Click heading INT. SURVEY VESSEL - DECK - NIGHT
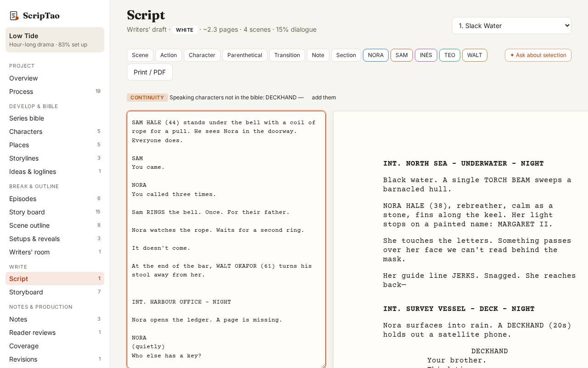588x368 pixels. [459, 309]
